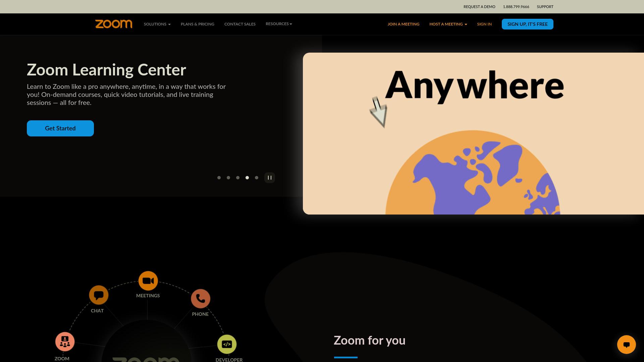Expand the Solutions dropdown menu
Image resolution: width=644 pixels, height=362 pixels.
[157, 24]
